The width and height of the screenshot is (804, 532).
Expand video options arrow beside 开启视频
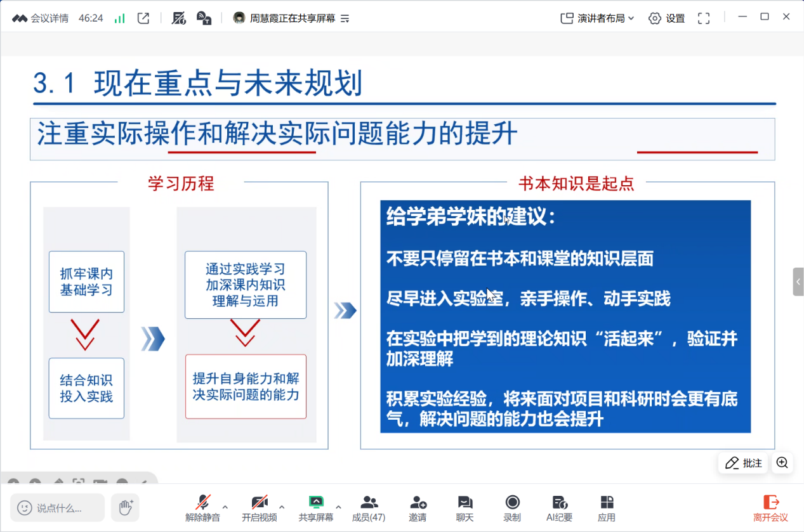tap(282, 507)
